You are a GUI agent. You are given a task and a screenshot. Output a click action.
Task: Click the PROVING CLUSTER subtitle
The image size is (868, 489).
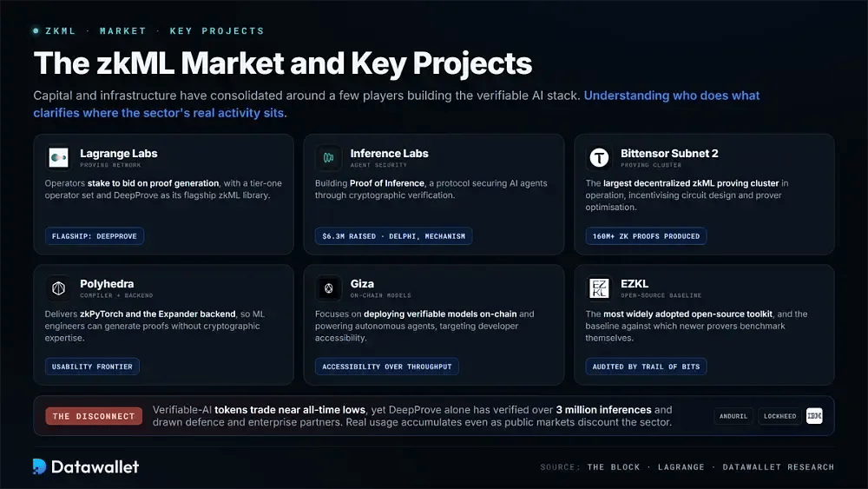tap(651, 165)
